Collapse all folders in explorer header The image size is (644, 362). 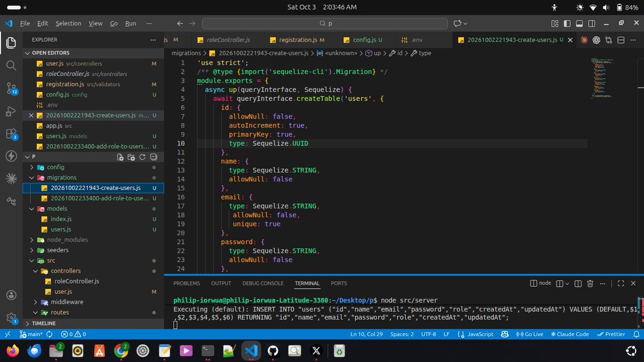click(x=153, y=157)
